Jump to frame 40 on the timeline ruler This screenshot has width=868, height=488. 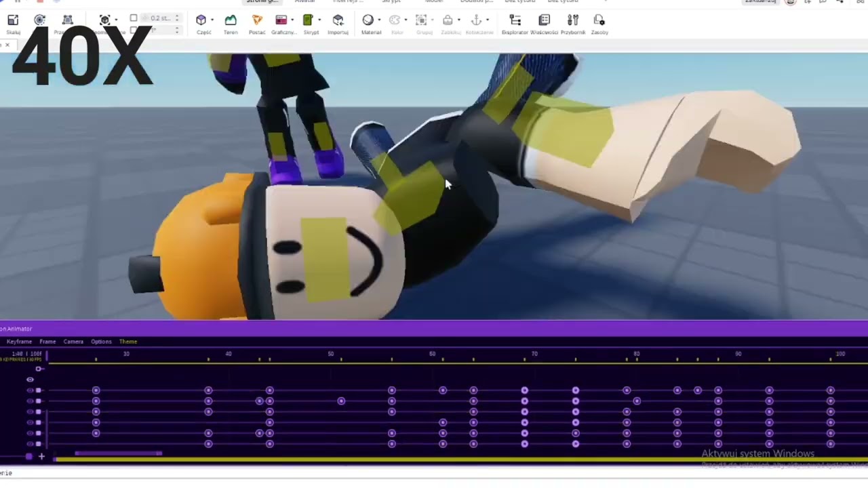pos(229,354)
